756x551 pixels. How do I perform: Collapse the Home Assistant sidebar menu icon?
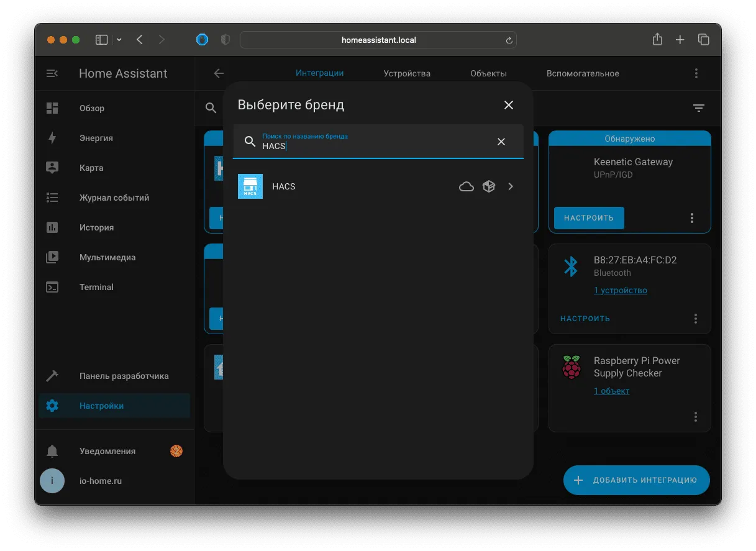coord(52,73)
